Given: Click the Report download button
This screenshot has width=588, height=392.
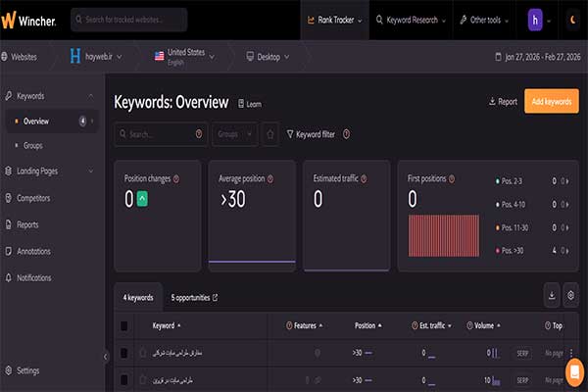Looking at the screenshot, I should click(504, 101).
